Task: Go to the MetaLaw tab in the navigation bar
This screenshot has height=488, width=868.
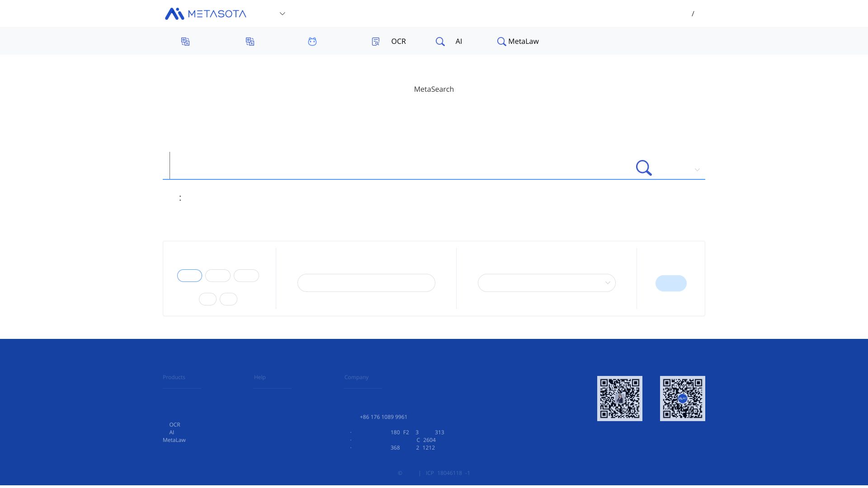Action: 518,42
